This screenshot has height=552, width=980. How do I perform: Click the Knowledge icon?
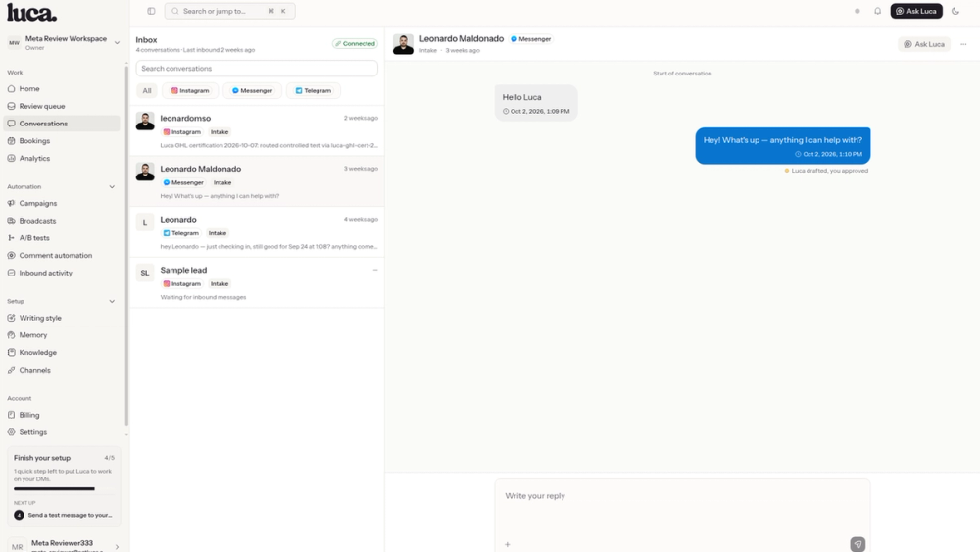[x=11, y=353]
